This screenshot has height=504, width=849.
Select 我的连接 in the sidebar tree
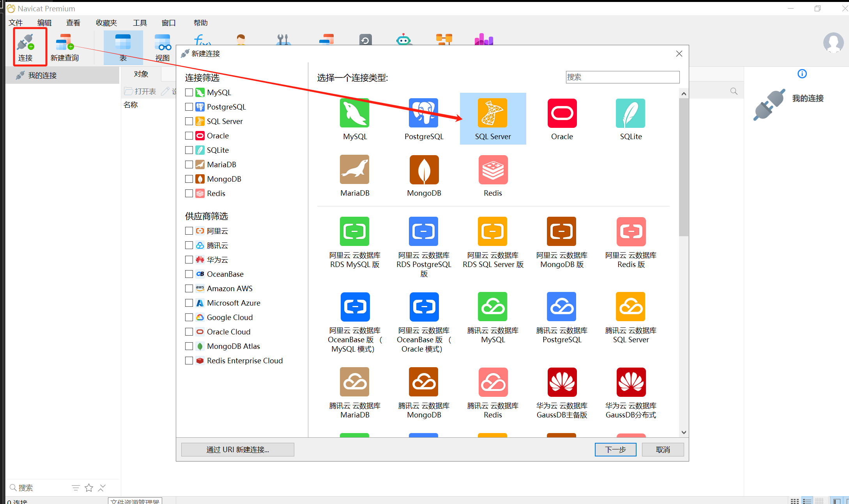point(42,75)
